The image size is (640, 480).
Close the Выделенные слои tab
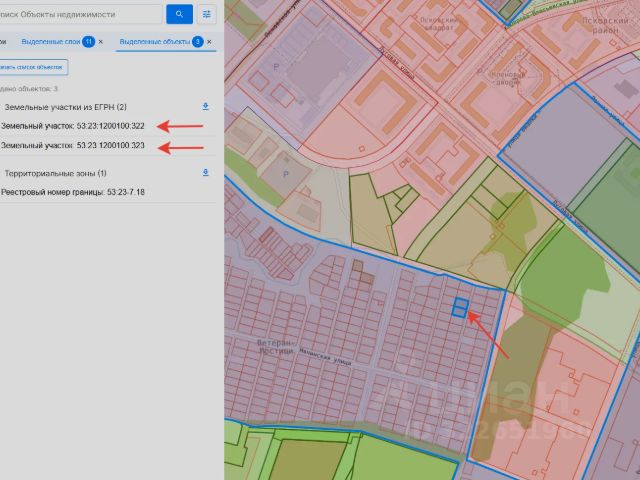(x=101, y=42)
